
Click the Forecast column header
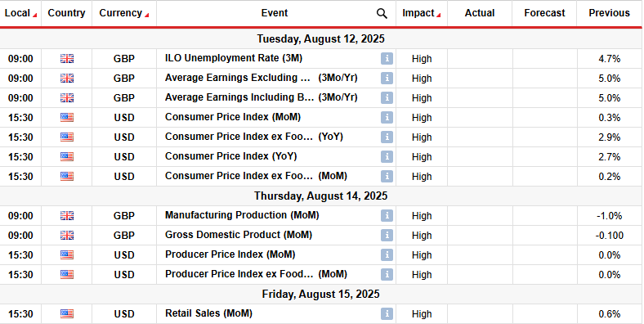pos(544,13)
